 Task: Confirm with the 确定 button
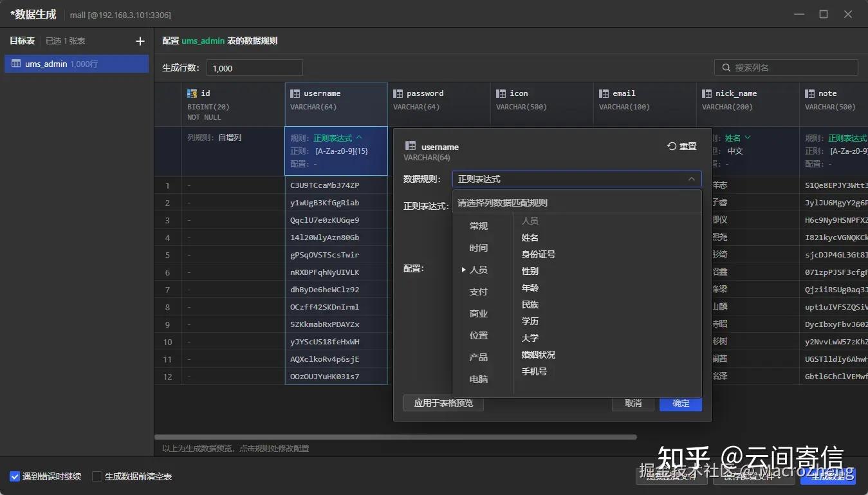pyautogui.click(x=681, y=403)
